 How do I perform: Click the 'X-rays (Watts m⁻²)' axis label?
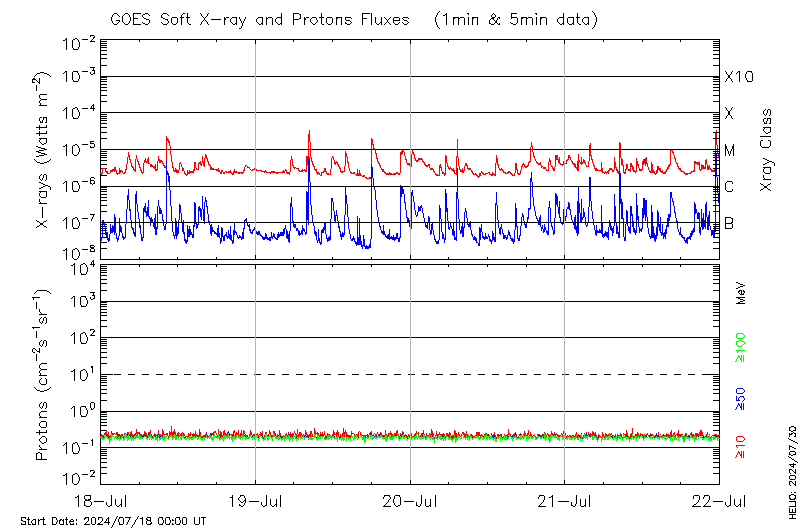pos(43,150)
